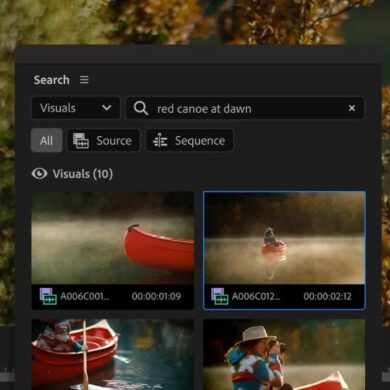The height and width of the screenshot is (390, 390).
Task: Select the All filter tab
Action: [47, 140]
